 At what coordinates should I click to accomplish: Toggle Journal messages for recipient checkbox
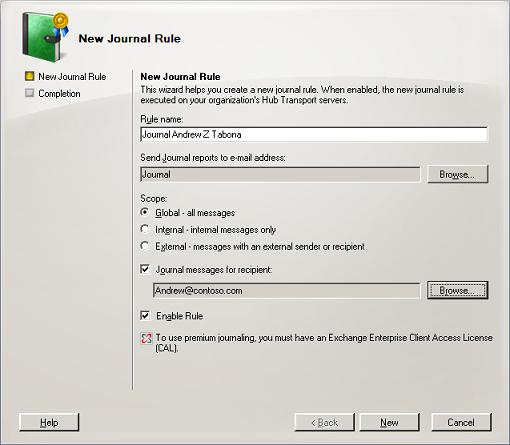tap(145, 269)
